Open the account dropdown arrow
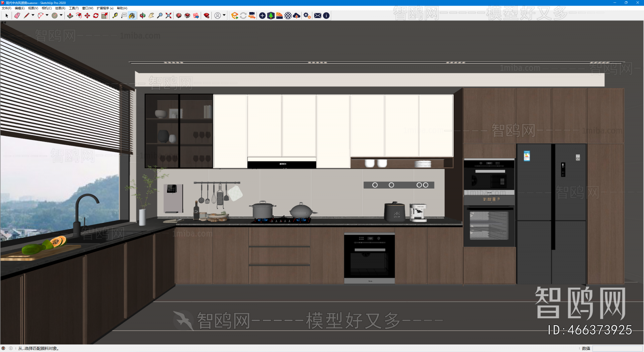 tap(224, 15)
